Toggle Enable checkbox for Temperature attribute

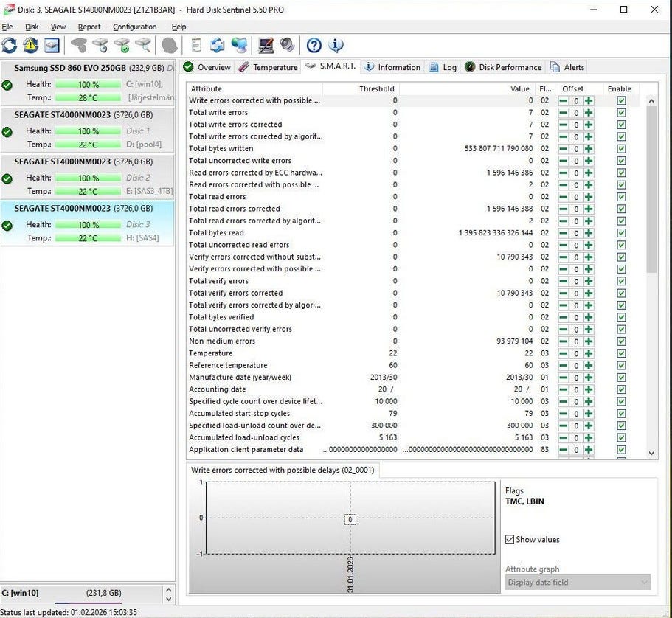[x=621, y=353]
